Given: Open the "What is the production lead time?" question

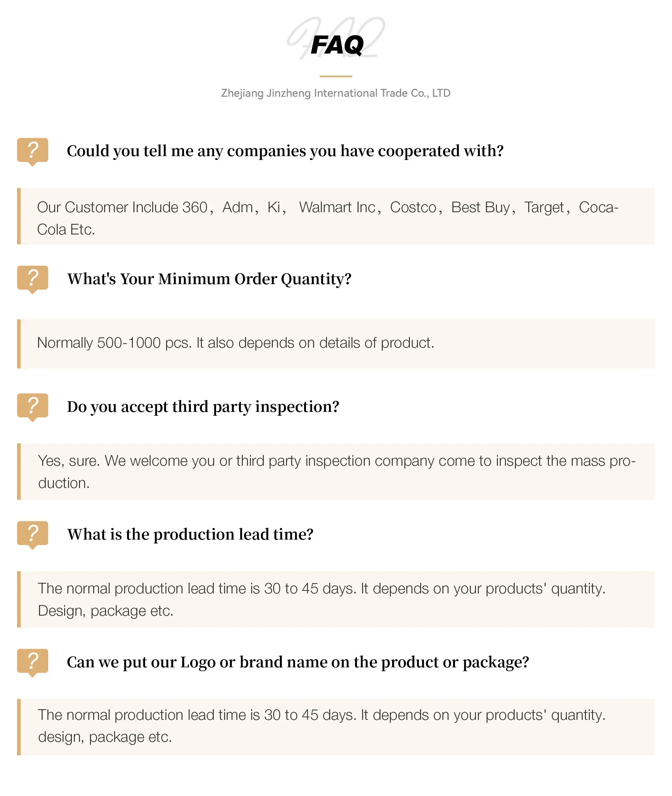Looking at the screenshot, I should pos(190,534).
